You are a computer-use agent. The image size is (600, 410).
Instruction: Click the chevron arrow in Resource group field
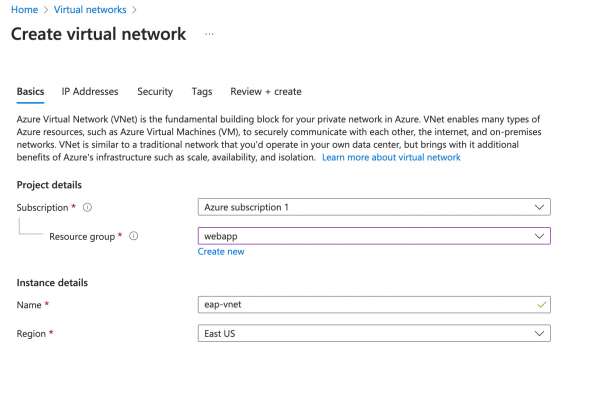tap(540, 237)
